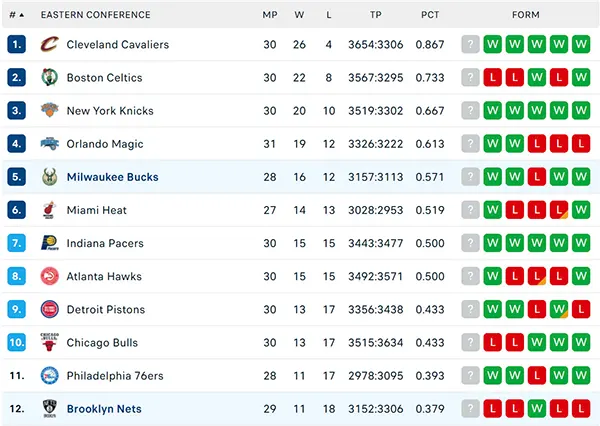Click Detroit Pistons' last red L form box

point(581,309)
